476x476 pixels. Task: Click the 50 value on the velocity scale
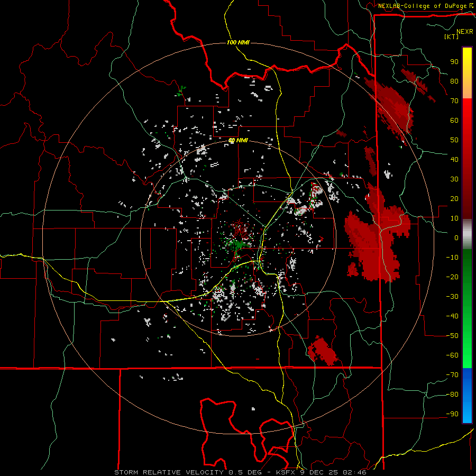pyautogui.click(x=454, y=140)
